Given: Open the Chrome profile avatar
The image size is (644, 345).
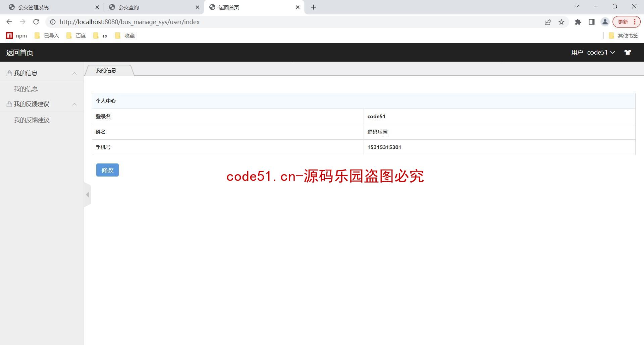Looking at the screenshot, I should [605, 22].
